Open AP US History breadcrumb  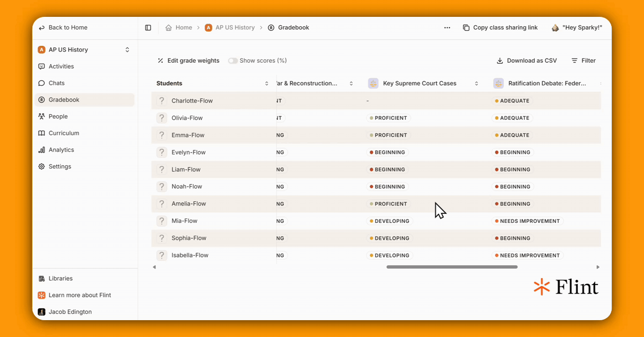click(x=230, y=28)
